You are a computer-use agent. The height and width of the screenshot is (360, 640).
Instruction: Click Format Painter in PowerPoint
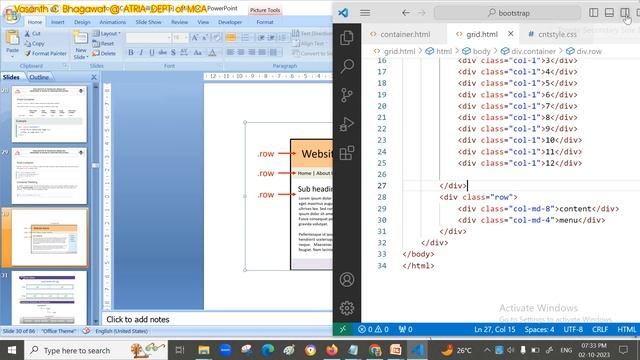point(45,53)
